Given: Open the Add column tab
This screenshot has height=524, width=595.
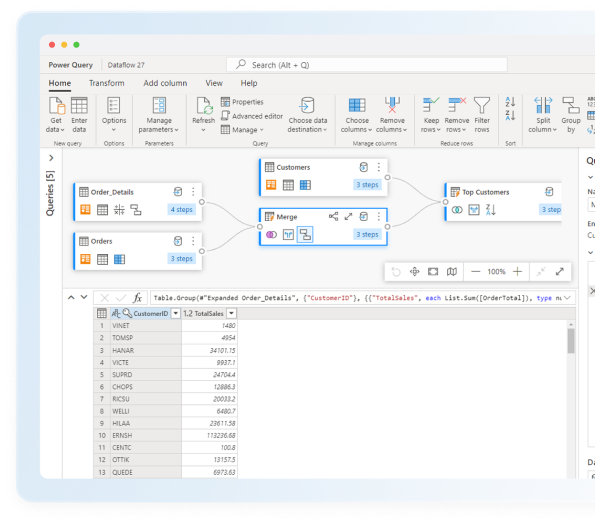Looking at the screenshot, I should (x=165, y=83).
